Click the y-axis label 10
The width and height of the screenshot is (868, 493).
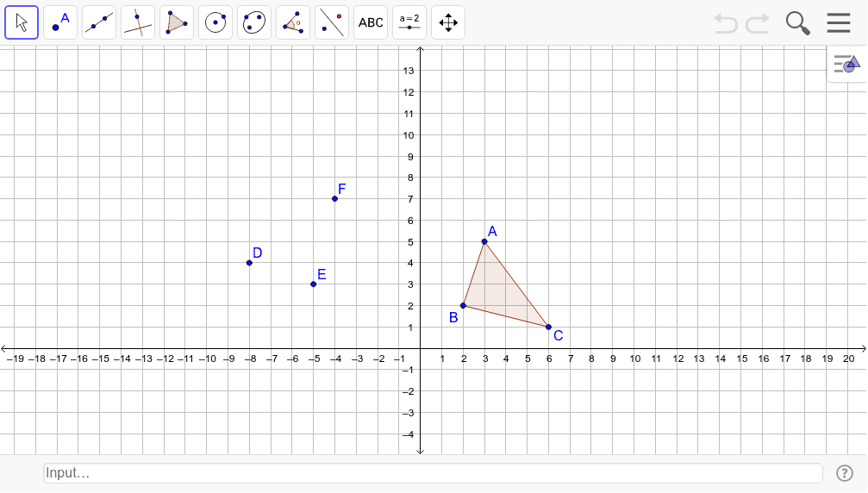(409, 135)
